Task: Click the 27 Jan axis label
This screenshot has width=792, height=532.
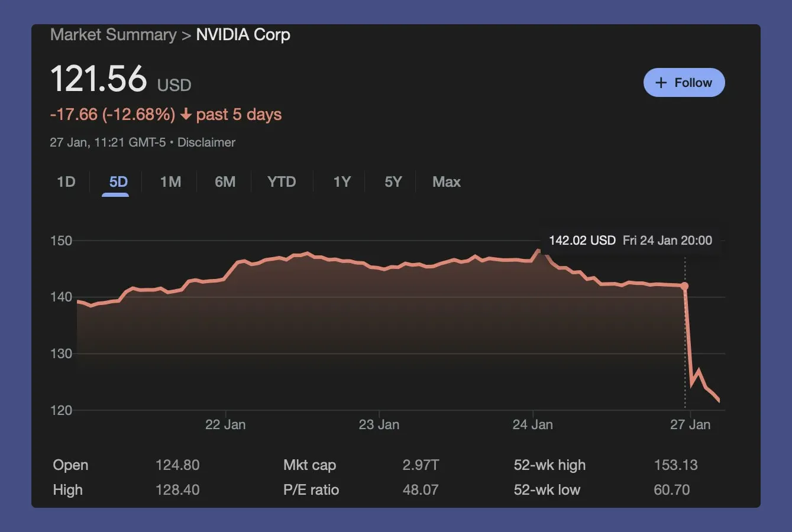Action: (x=690, y=424)
